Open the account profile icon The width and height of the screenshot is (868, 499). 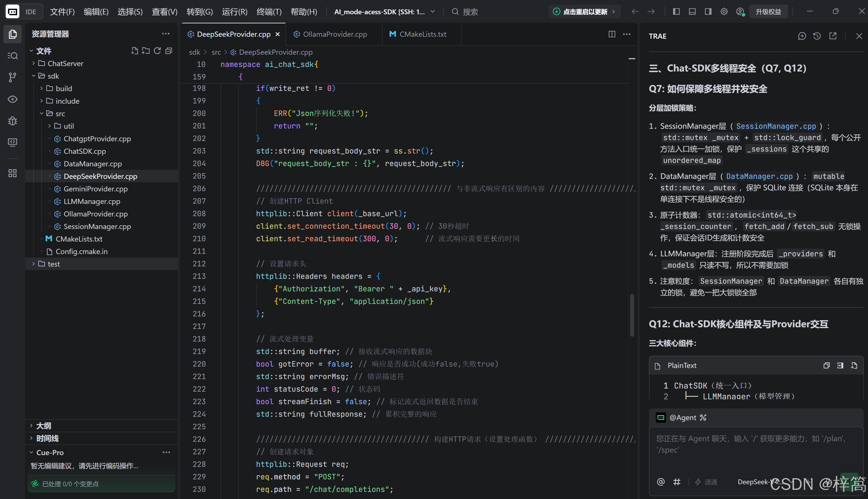click(x=740, y=12)
